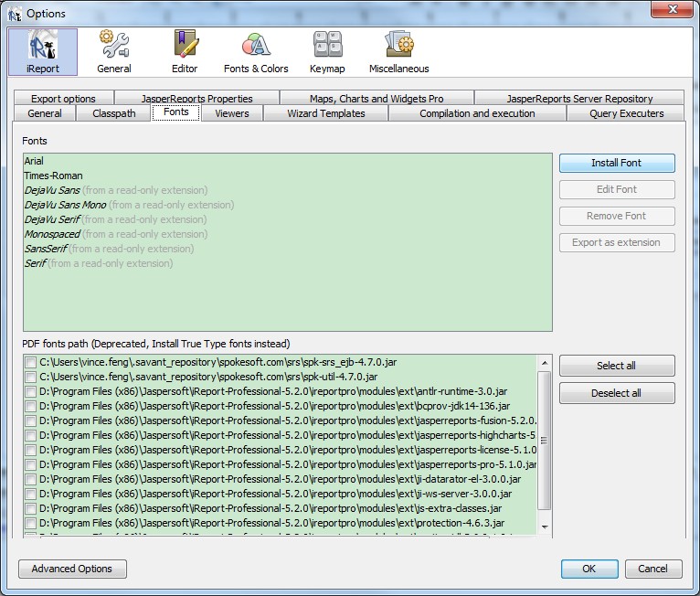Image resolution: width=700 pixels, height=596 pixels.
Task: Click the PDF fonts path scrollbar thumb
Action: tap(545, 441)
